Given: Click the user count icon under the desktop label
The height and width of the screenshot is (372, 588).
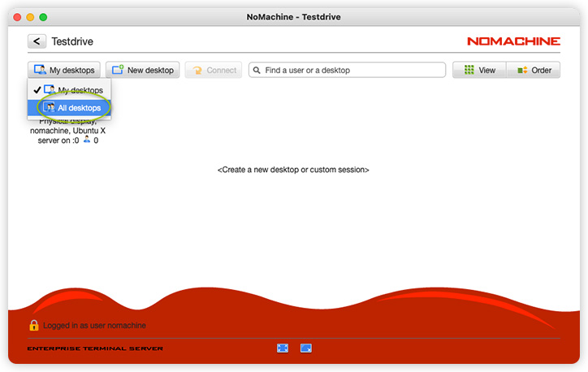Looking at the screenshot, I should tap(87, 140).
